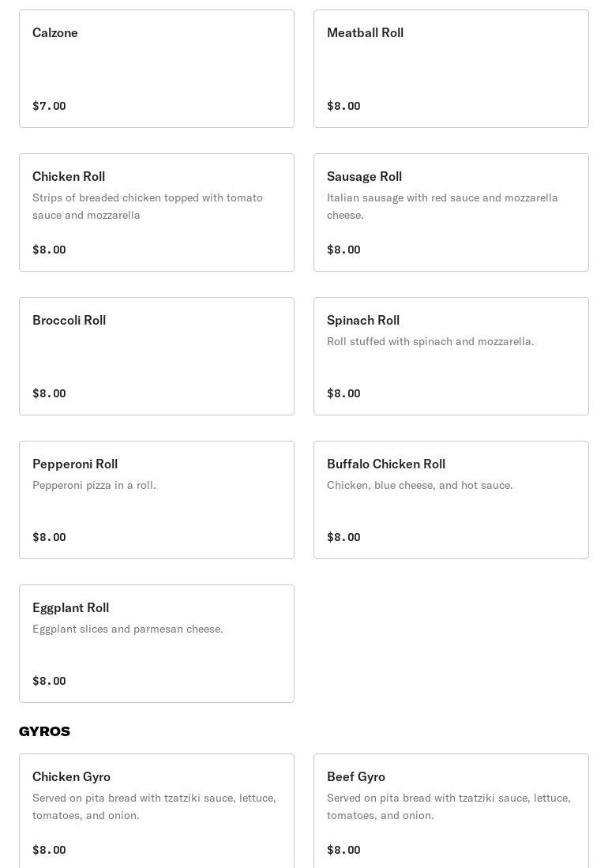This screenshot has width=608, height=868.
Task: Click the Calzone $7.00 price
Action: (49, 106)
